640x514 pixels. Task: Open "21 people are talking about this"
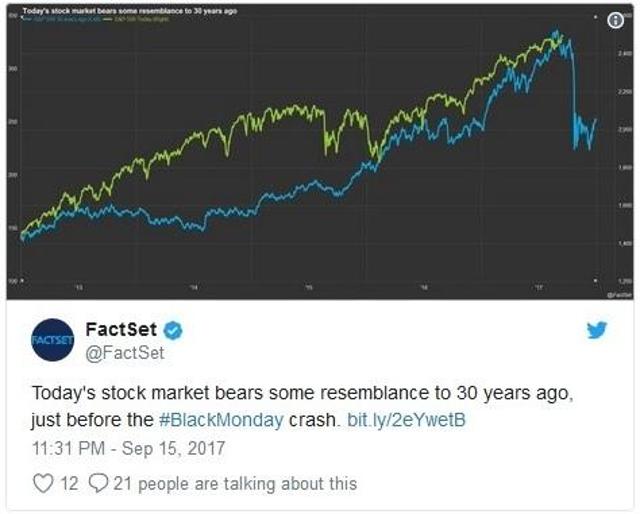pyautogui.click(x=235, y=484)
